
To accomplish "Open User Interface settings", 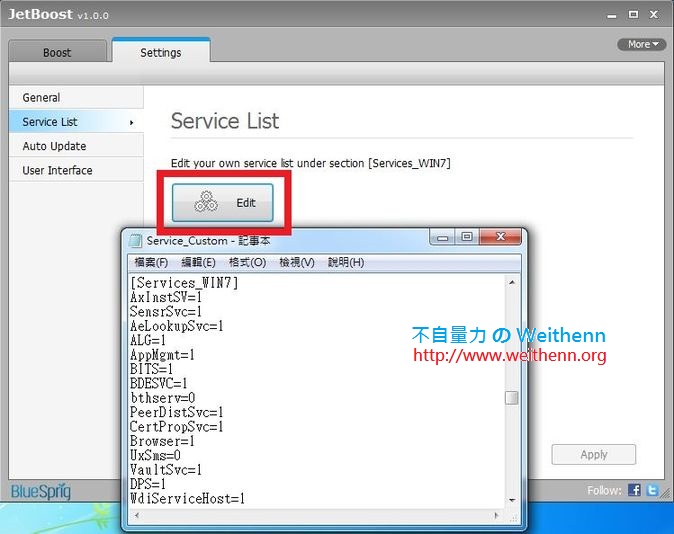I will (x=76, y=170).
